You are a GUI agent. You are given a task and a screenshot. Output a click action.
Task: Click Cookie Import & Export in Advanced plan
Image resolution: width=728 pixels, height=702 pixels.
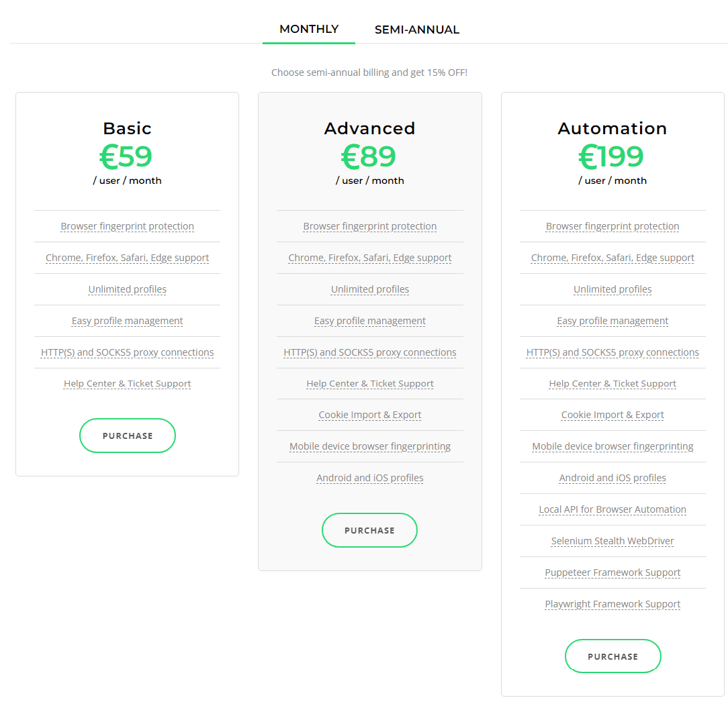click(x=369, y=415)
